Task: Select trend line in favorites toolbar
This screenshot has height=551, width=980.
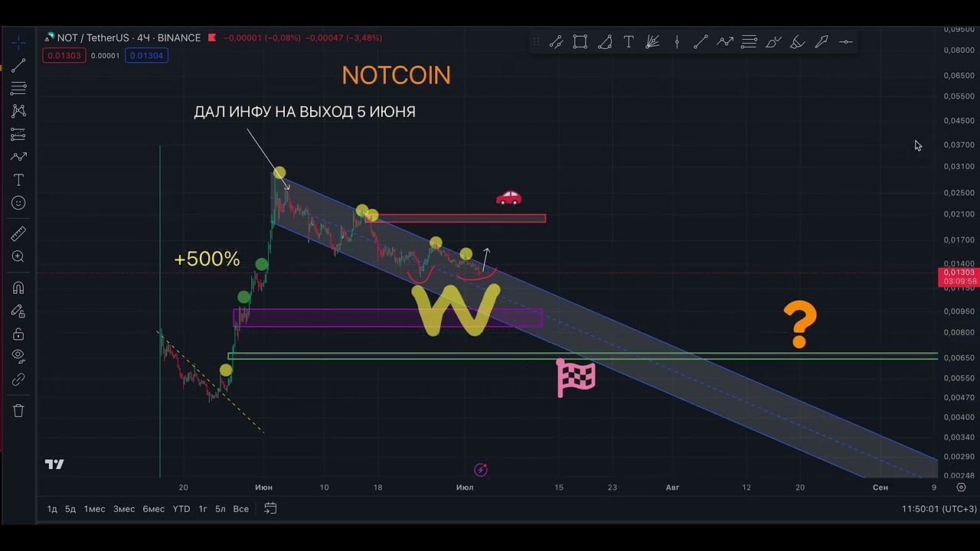Action: (x=701, y=42)
